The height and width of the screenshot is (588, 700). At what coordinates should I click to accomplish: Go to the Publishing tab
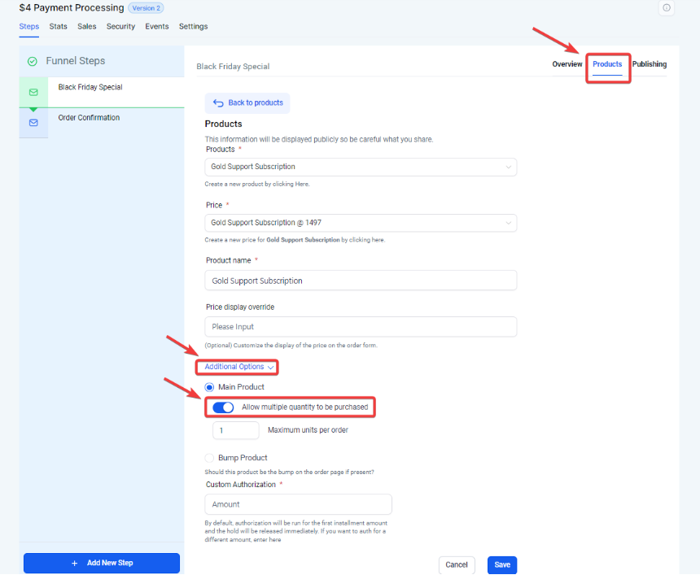(x=649, y=64)
